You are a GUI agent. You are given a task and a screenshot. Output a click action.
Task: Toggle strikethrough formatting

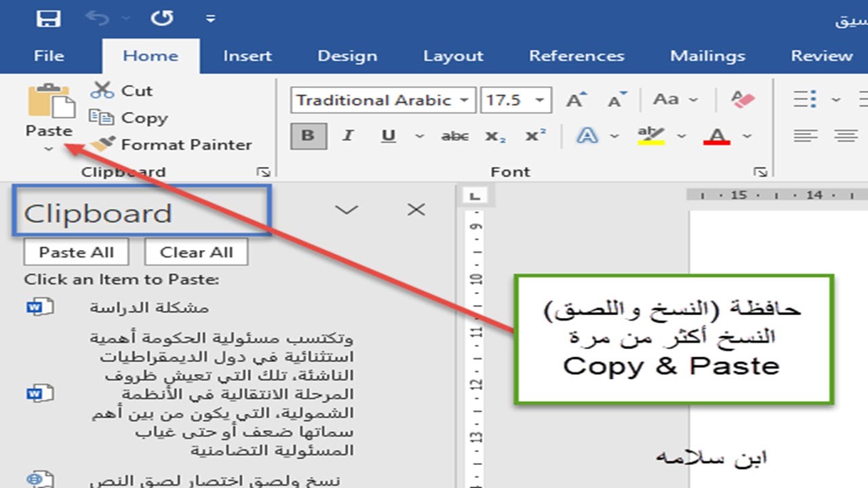click(x=454, y=136)
